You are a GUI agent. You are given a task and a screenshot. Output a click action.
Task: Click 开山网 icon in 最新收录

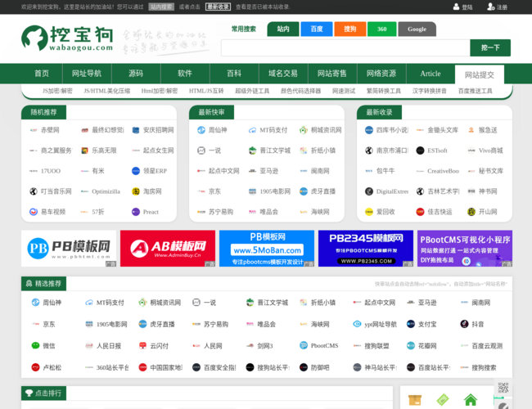pos(471,212)
